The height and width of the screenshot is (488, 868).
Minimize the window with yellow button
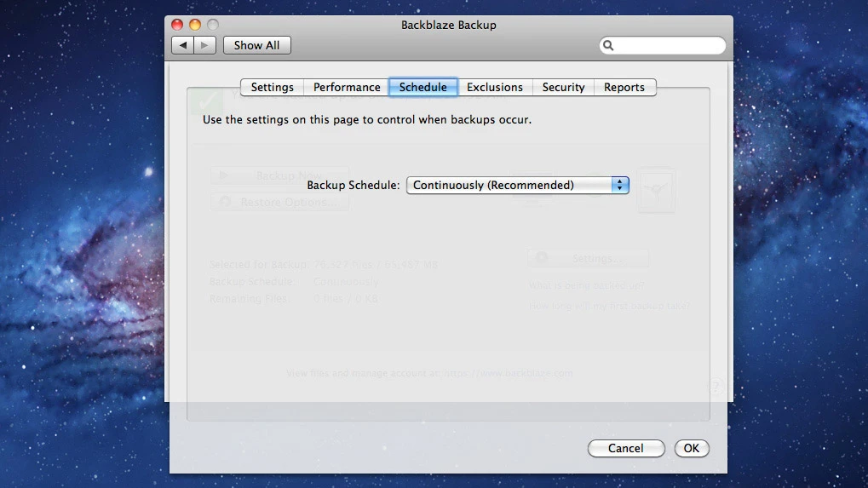(x=195, y=25)
